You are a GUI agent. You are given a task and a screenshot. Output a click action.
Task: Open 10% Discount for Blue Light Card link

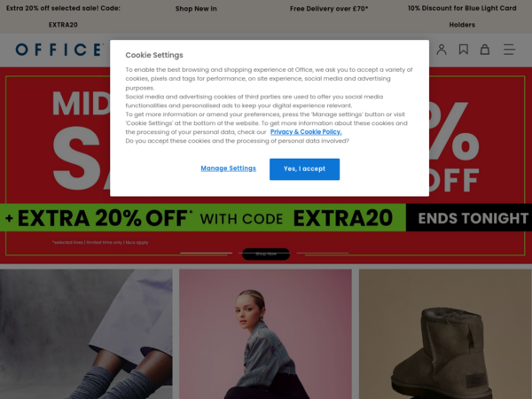pos(462,16)
